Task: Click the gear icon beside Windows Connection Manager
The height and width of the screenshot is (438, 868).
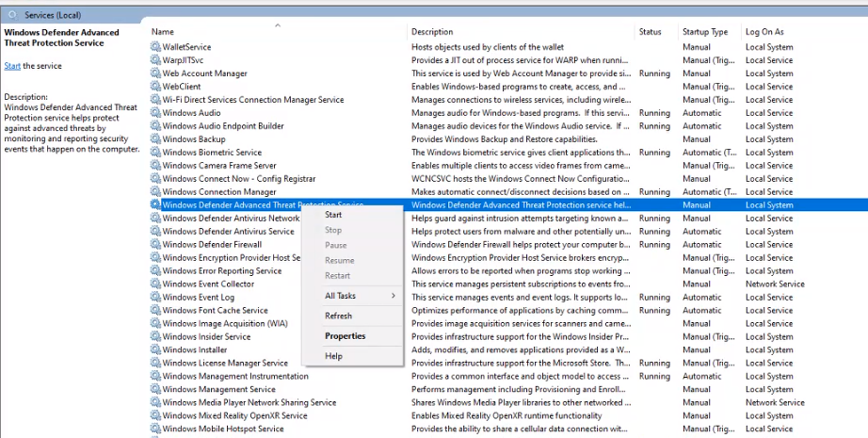Action: click(x=155, y=191)
